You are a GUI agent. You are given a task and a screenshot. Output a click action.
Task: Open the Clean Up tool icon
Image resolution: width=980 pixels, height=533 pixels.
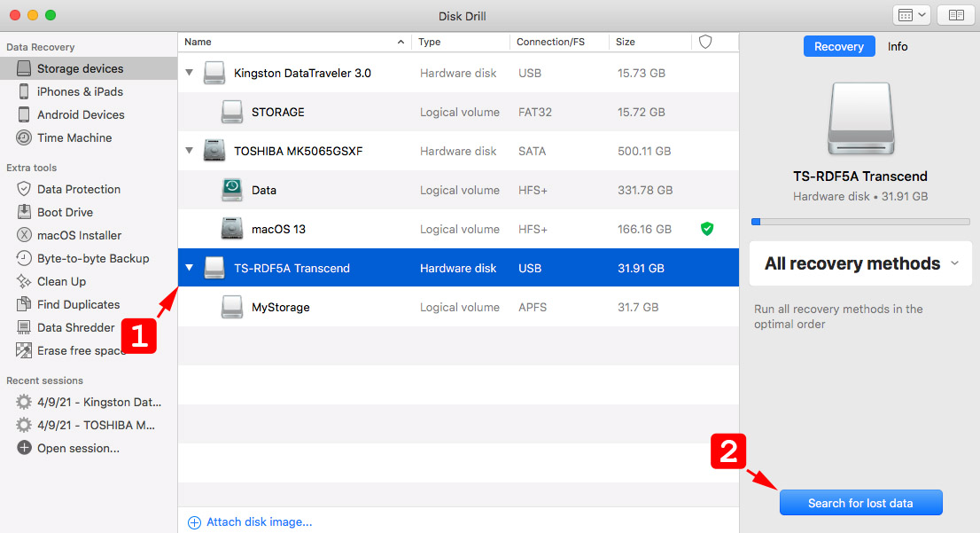(24, 281)
